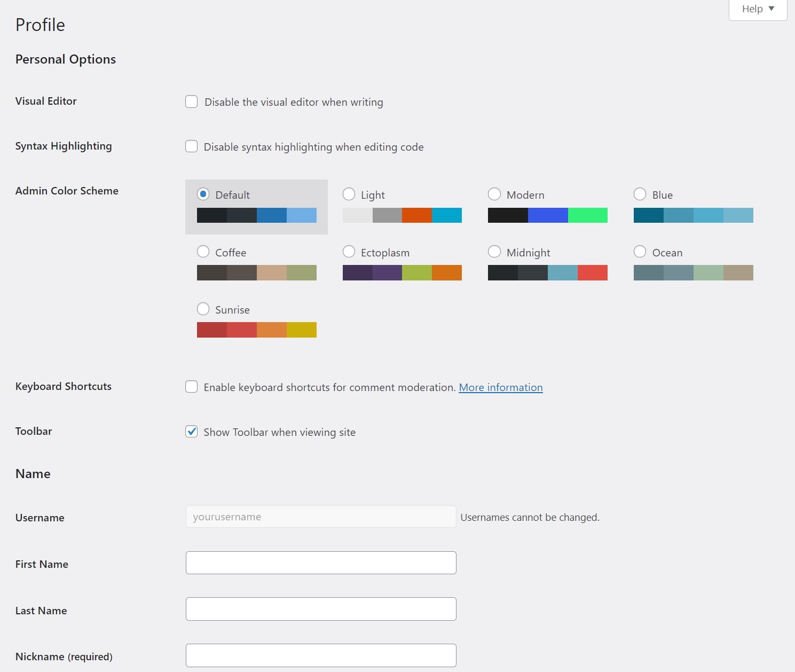
Task: Click the Admin Color Scheme label
Action: (x=67, y=191)
